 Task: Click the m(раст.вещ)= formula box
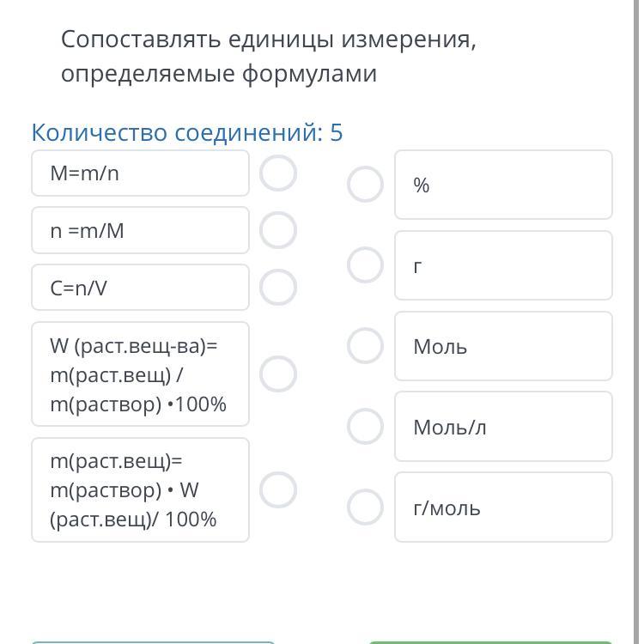(x=140, y=490)
